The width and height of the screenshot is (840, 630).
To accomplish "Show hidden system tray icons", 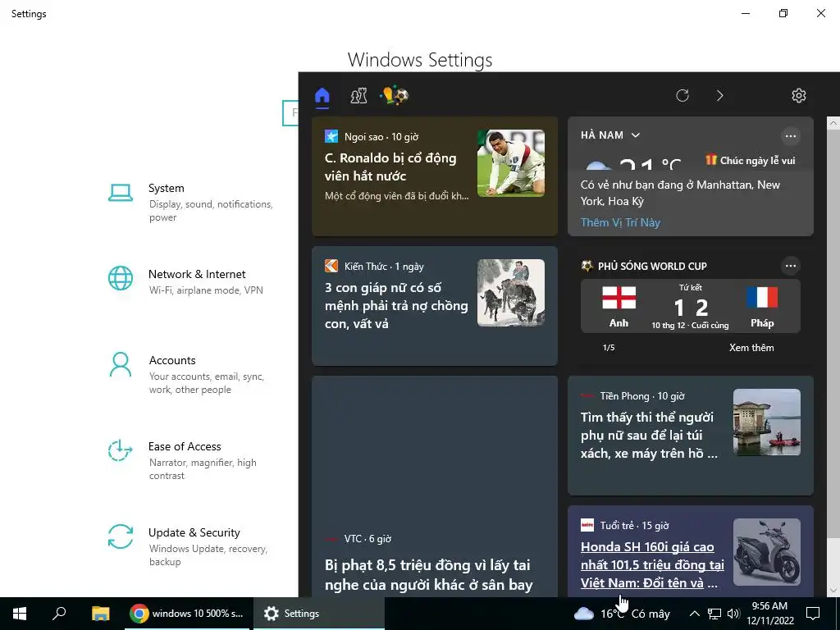I will pos(694,614).
